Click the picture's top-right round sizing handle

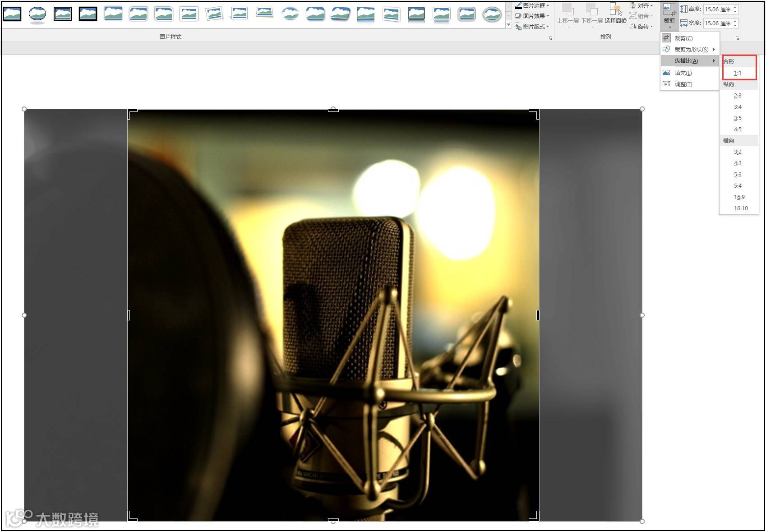642,109
